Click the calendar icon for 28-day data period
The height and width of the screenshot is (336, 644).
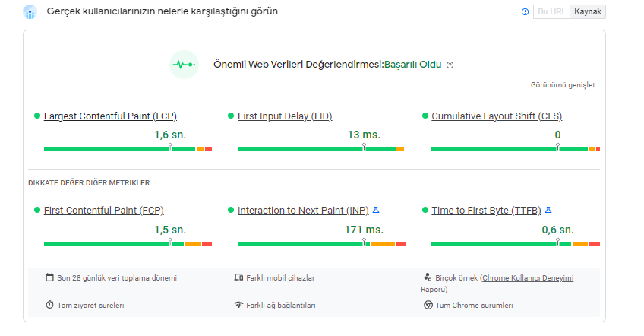pyautogui.click(x=49, y=277)
